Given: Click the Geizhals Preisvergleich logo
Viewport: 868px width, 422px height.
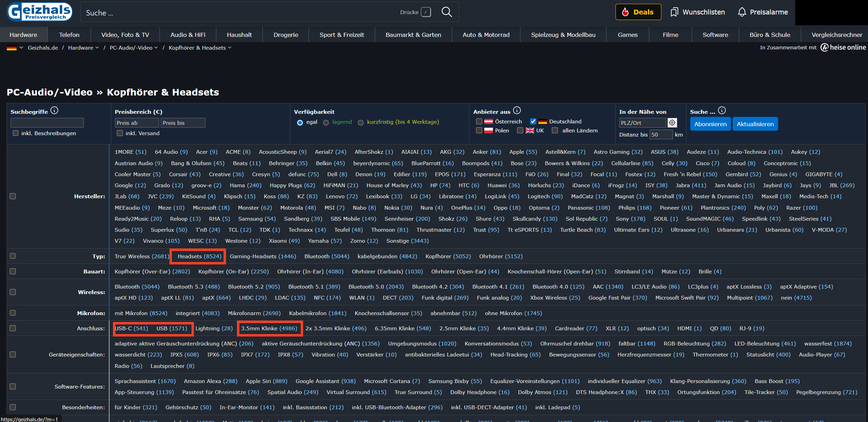Looking at the screenshot, I should (40, 12).
